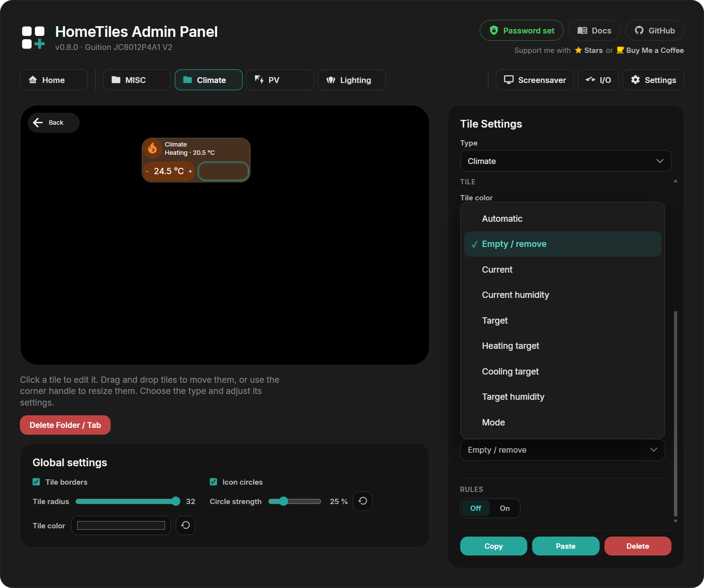Choose Current humidity option
The height and width of the screenshot is (588, 704).
pyautogui.click(x=562, y=295)
